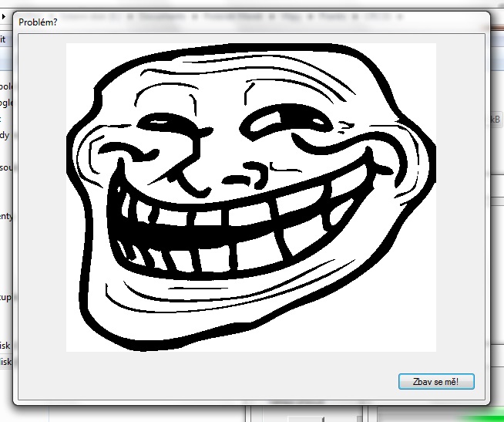Click the troll face image in the dialog
This screenshot has height=422, width=504.
pyautogui.click(x=251, y=197)
